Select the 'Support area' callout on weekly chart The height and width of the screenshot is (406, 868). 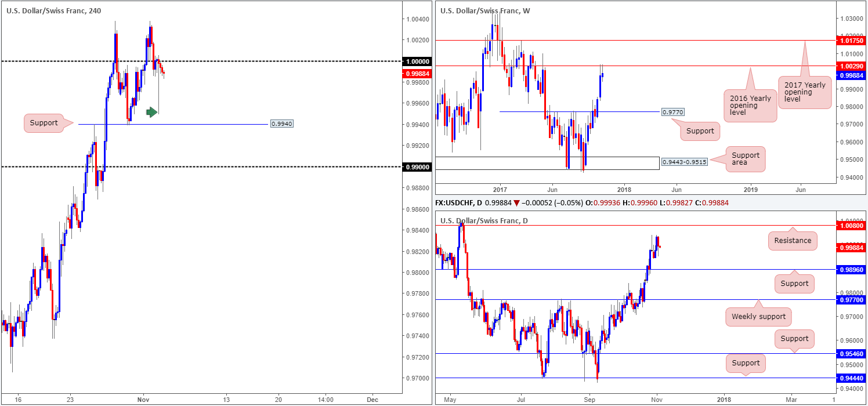coord(745,159)
